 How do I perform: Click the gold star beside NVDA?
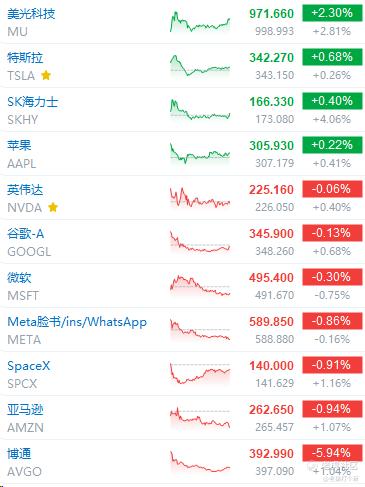coord(53,207)
